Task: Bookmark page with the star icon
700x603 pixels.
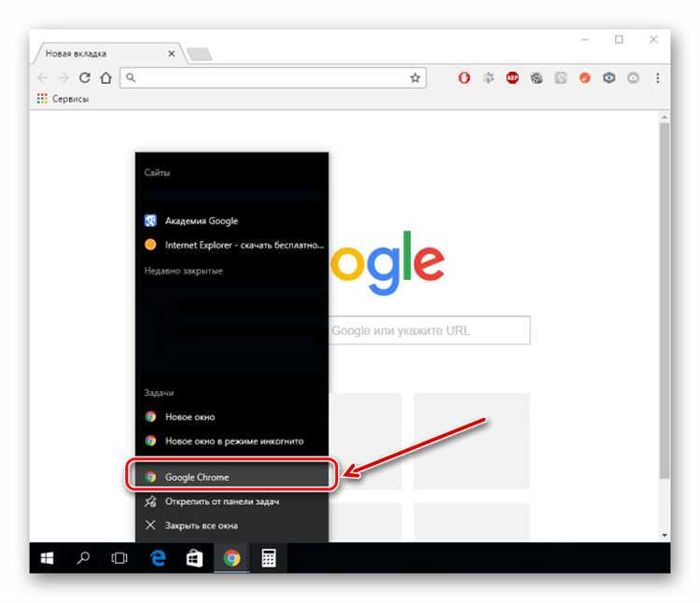Action: click(x=415, y=78)
